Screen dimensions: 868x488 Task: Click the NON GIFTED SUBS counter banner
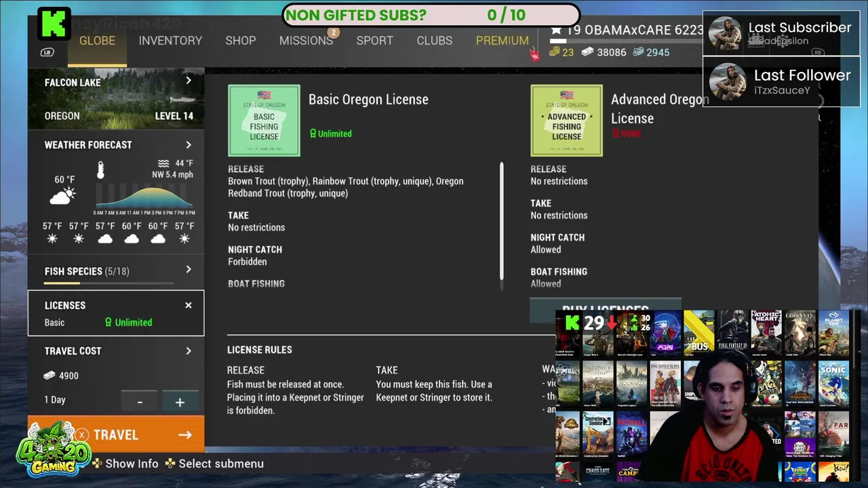click(431, 15)
